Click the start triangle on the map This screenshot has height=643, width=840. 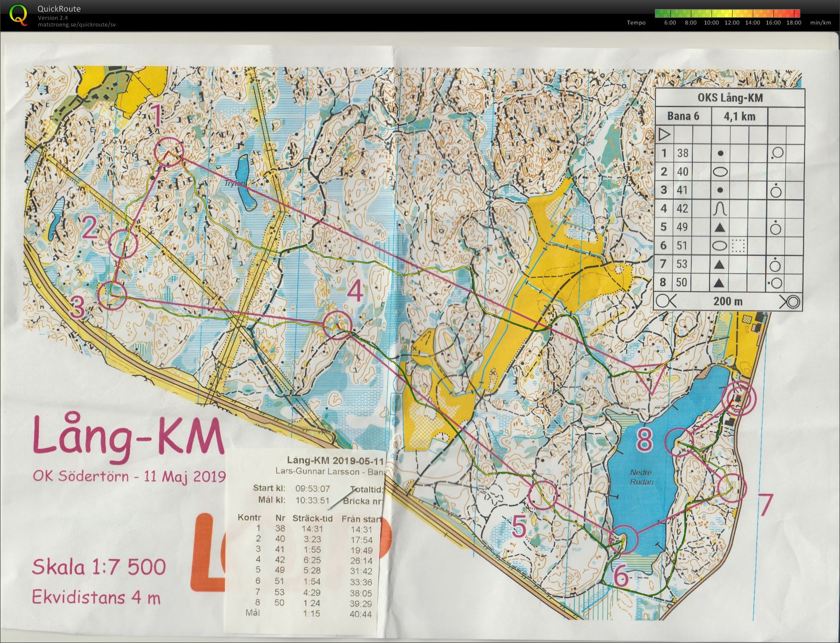coord(650,378)
